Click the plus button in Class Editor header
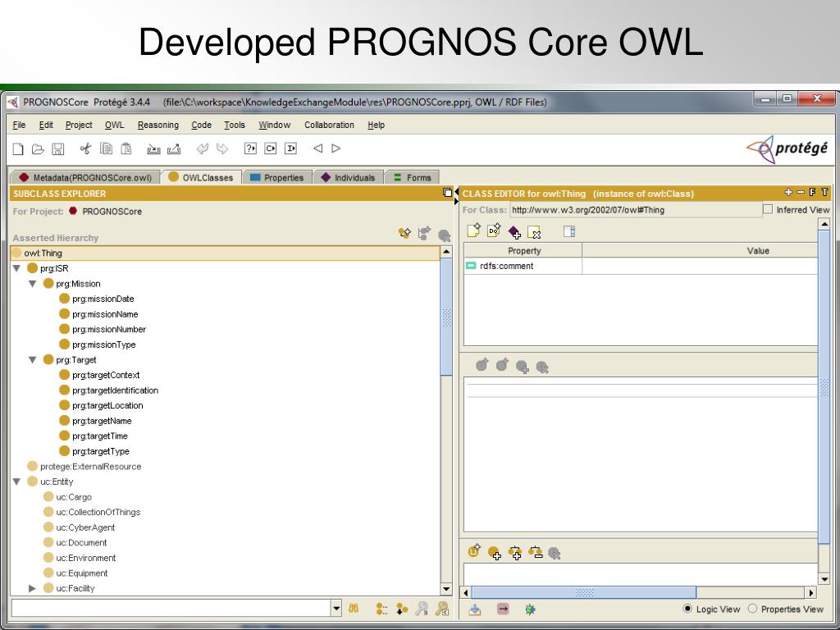840x630 pixels. pos(788,192)
